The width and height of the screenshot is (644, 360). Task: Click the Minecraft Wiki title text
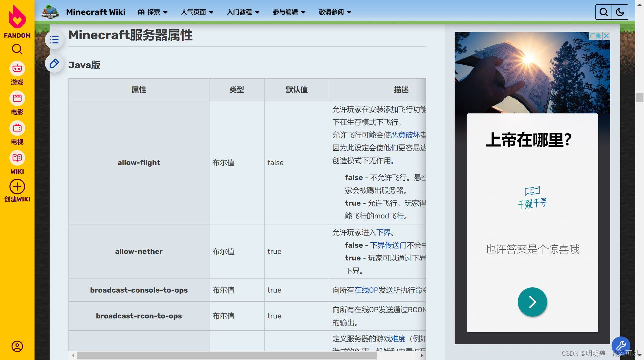(x=96, y=12)
